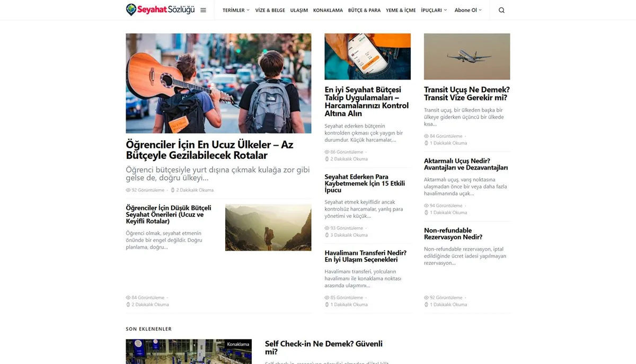Open 'Seyahat Ederken Para Kaybetmemek' article
The image size is (636, 364).
(x=365, y=183)
